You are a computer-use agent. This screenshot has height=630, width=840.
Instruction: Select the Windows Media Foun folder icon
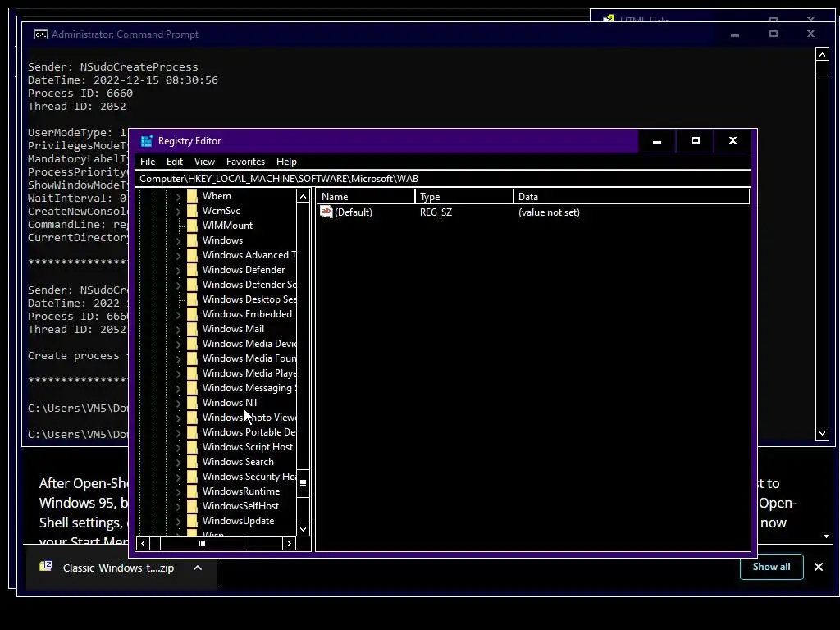[192, 358]
